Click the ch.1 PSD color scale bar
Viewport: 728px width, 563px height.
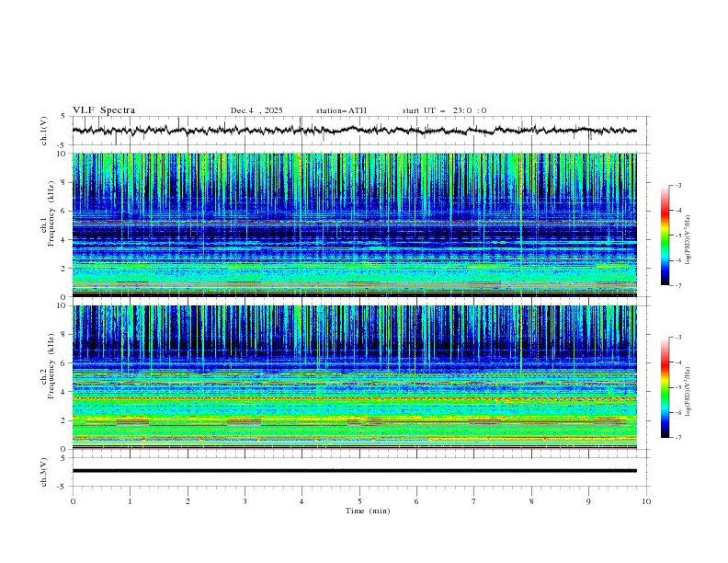pyautogui.click(x=665, y=236)
